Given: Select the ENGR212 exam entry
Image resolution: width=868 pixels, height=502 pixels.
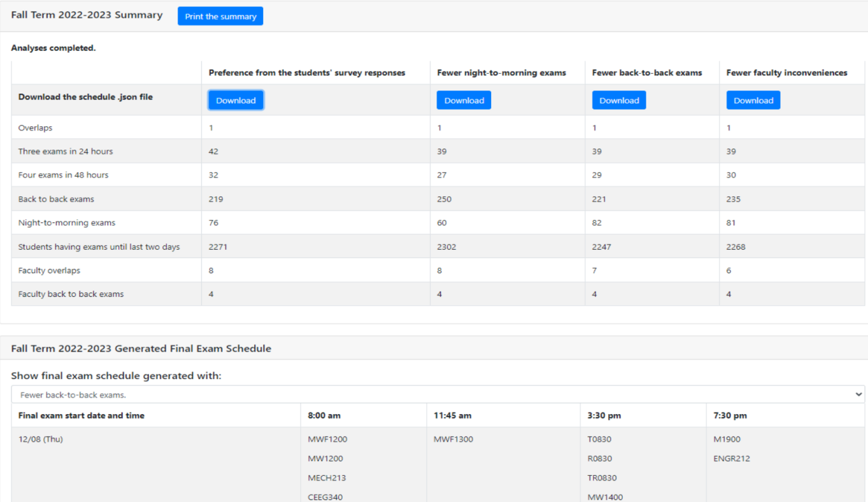Looking at the screenshot, I should [732, 459].
